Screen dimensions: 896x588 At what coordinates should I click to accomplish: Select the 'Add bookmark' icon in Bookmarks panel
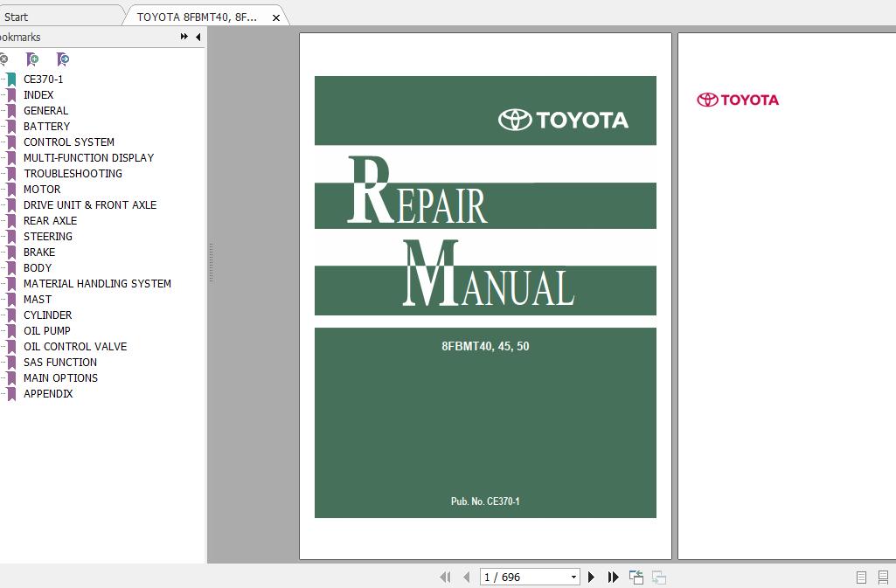[x=32, y=59]
